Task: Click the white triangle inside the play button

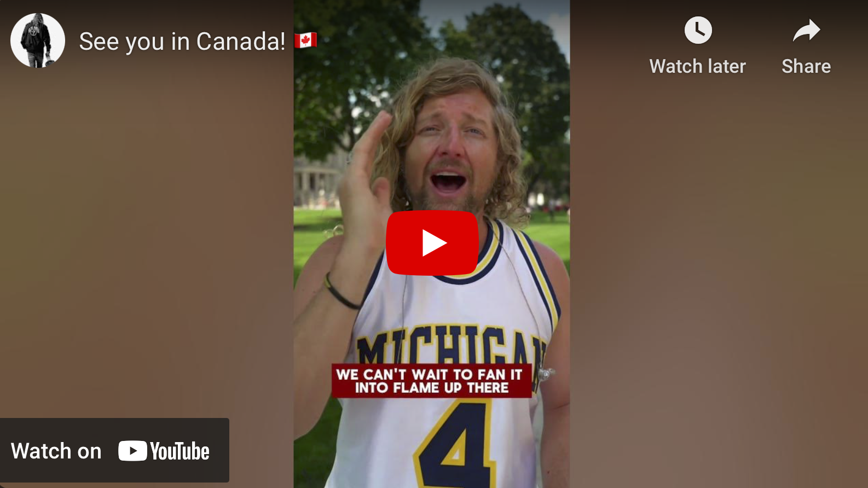Action: (x=434, y=243)
